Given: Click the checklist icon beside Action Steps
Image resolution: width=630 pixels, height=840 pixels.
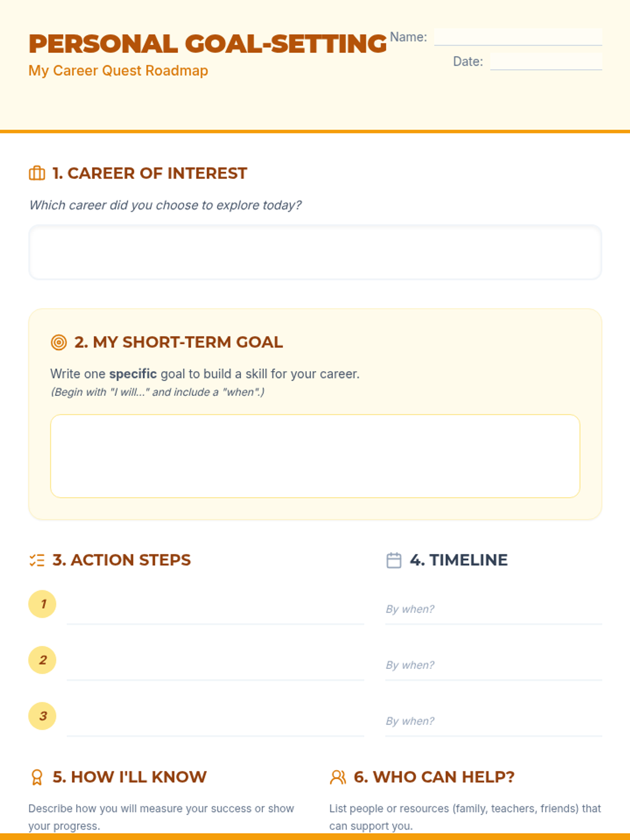Looking at the screenshot, I should coord(37,560).
